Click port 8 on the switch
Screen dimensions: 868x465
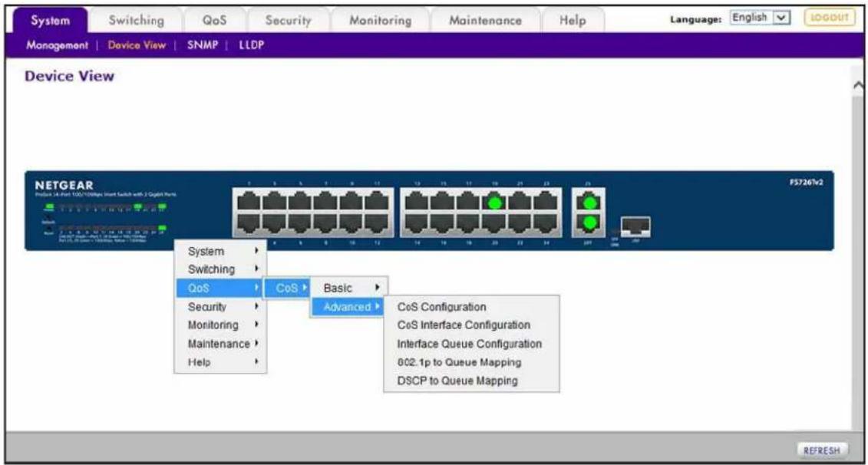click(325, 223)
